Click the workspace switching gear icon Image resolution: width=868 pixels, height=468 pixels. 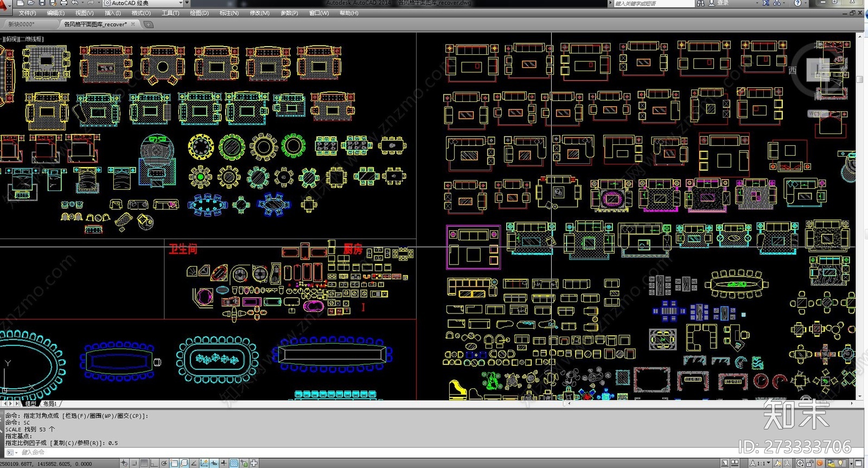coord(800,463)
